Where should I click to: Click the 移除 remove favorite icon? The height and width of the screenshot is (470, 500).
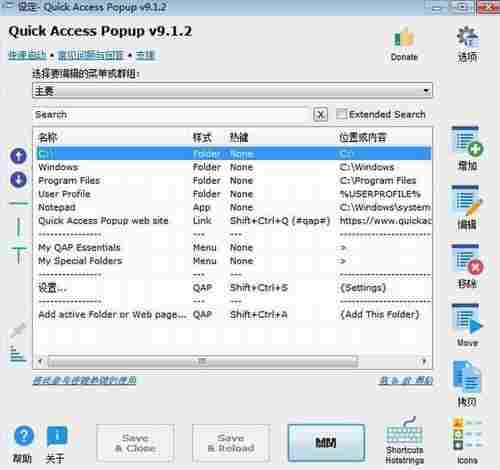pos(467,260)
